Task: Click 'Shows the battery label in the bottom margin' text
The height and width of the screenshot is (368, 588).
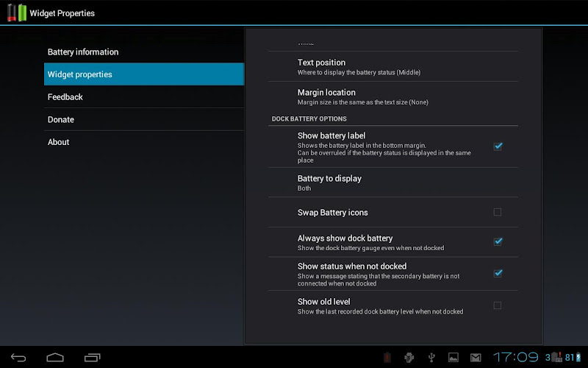Action: click(x=362, y=145)
